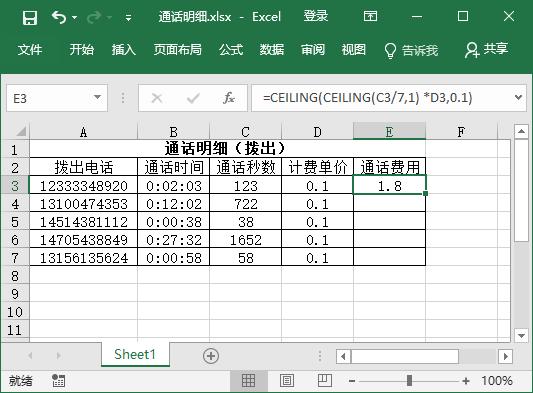Viewport: 533px width, 393px height.
Task: Select column A header
Action: click(x=83, y=132)
